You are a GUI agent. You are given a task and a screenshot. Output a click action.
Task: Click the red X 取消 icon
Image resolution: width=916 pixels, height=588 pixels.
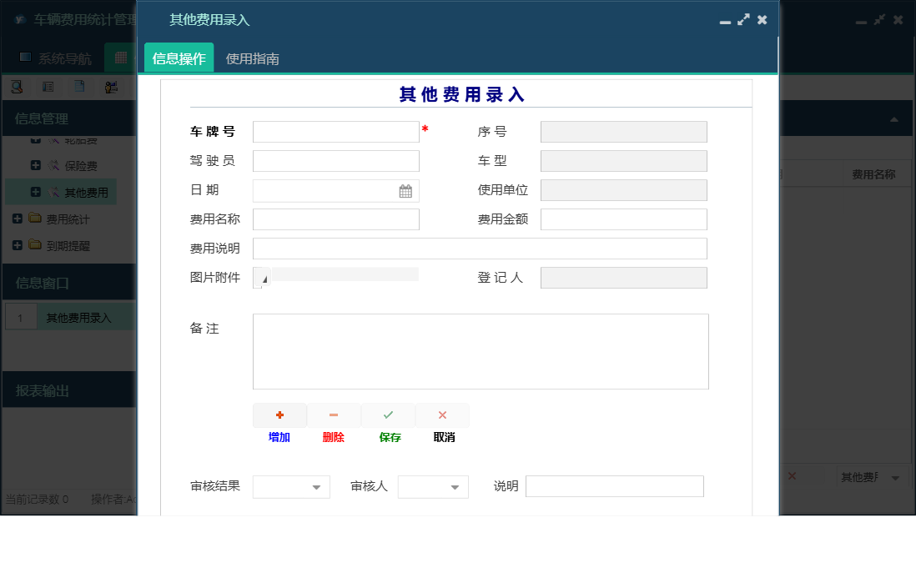442,415
